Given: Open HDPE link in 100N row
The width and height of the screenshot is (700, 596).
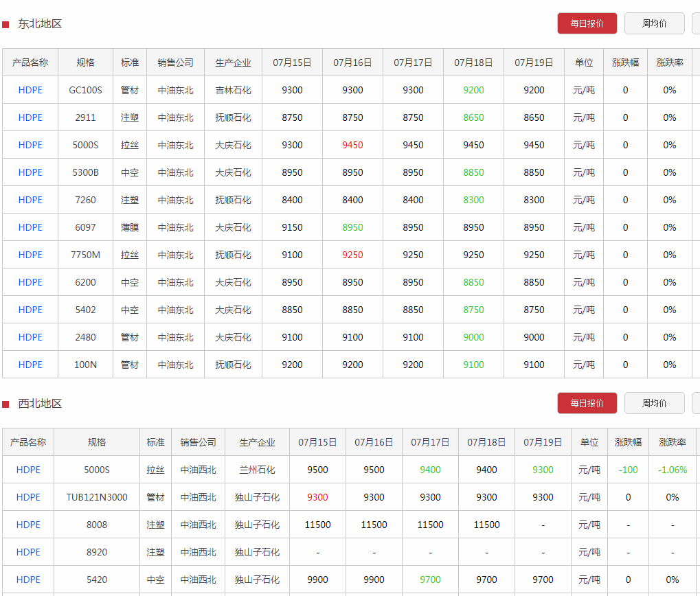Looking at the screenshot, I should pos(30,365).
